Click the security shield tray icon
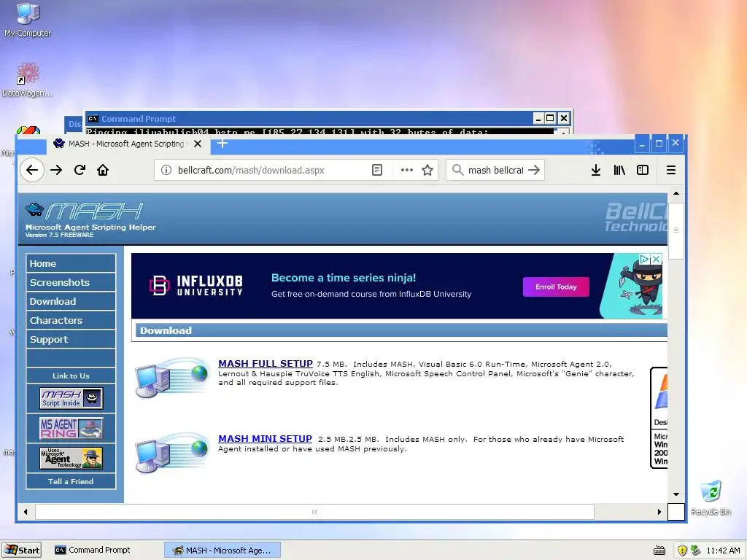The height and width of the screenshot is (560, 747). tap(682, 551)
